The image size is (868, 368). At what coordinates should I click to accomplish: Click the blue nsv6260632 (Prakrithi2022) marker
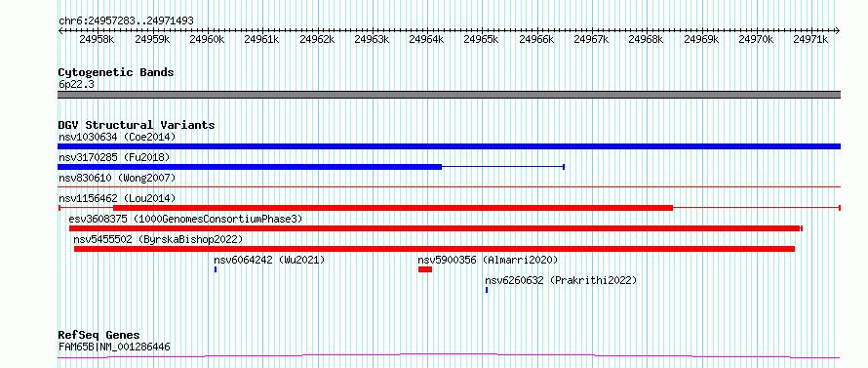(487, 290)
